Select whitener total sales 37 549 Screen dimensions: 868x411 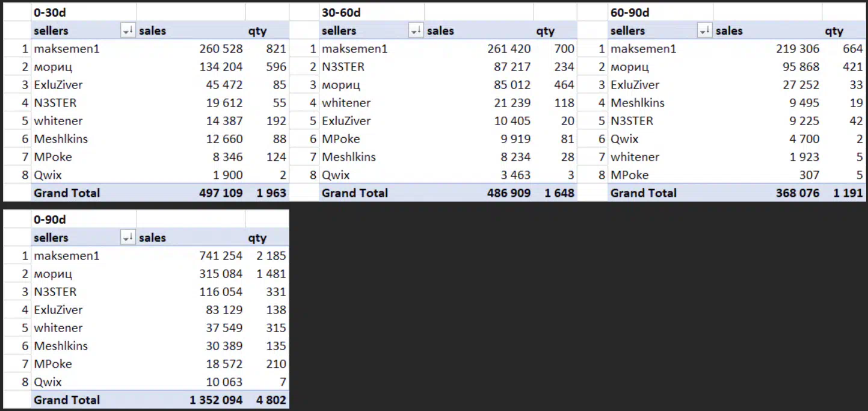click(x=224, y=328)
